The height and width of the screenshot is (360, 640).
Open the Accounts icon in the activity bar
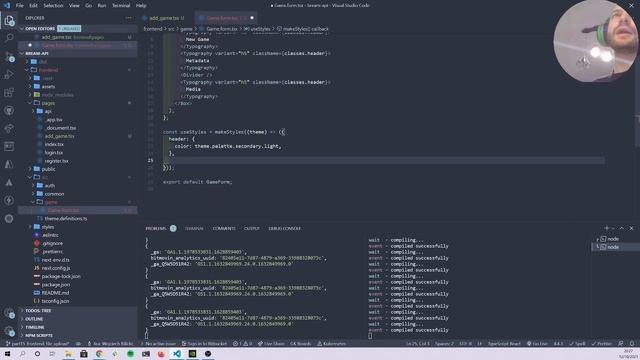(9, 313)
